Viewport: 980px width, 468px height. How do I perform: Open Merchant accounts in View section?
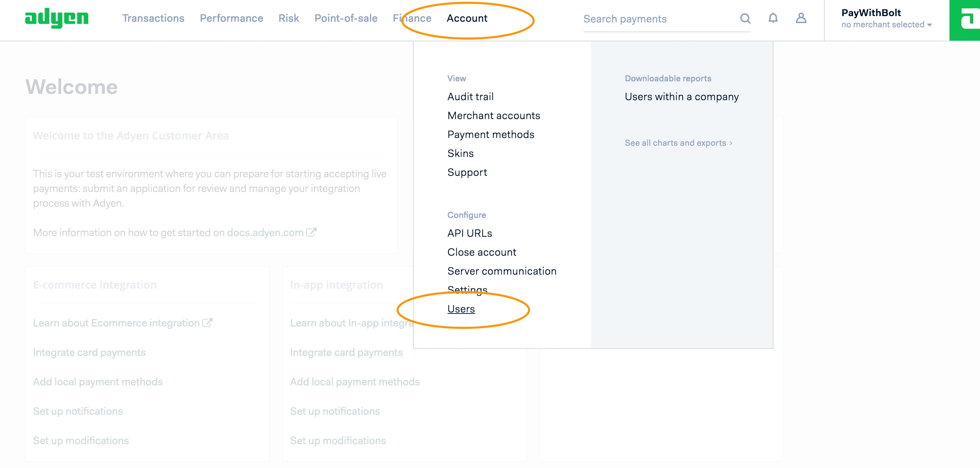(x=493, y=116)
